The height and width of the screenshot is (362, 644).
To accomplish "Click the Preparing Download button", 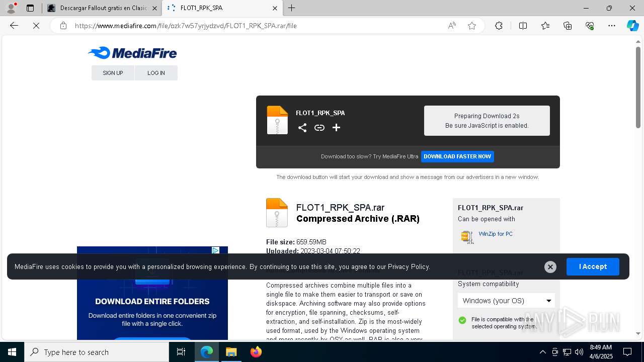I will pos(487,121).
